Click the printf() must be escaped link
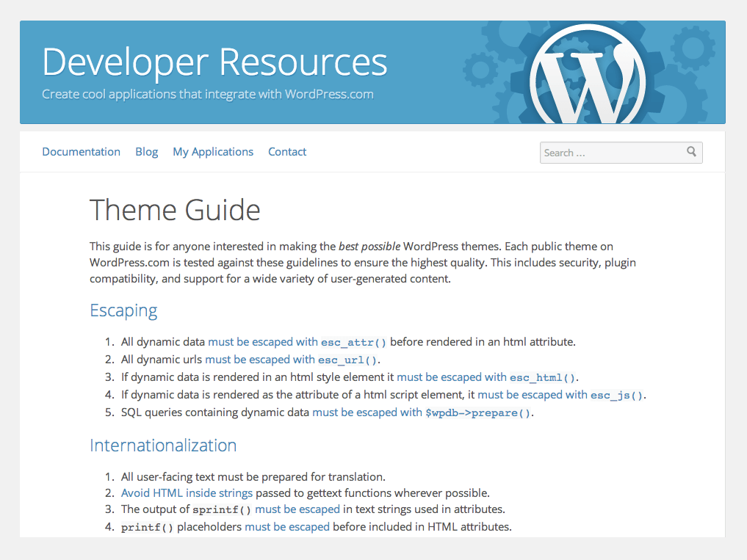This screenshot has width=747, height=560. point(286,526)
